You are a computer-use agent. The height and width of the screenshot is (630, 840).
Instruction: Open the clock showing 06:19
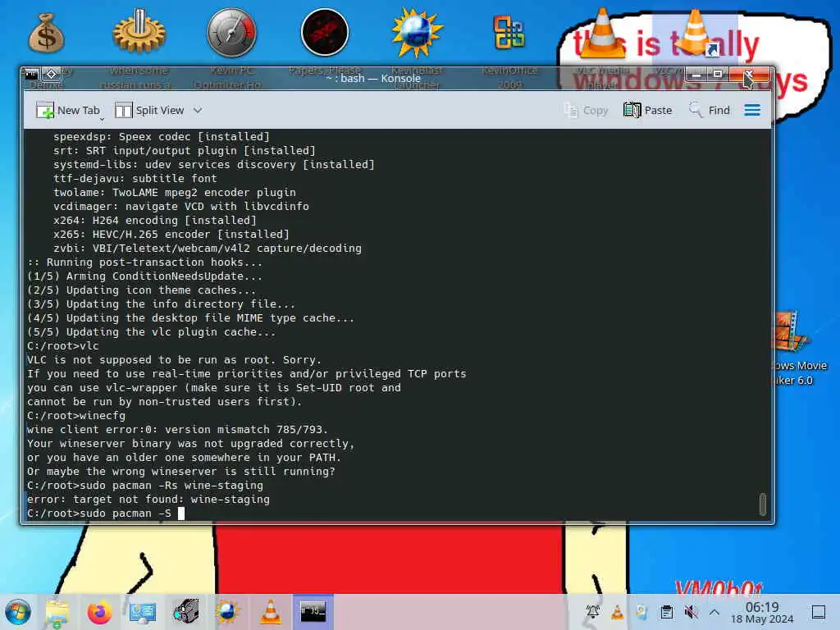click(762, 612)
